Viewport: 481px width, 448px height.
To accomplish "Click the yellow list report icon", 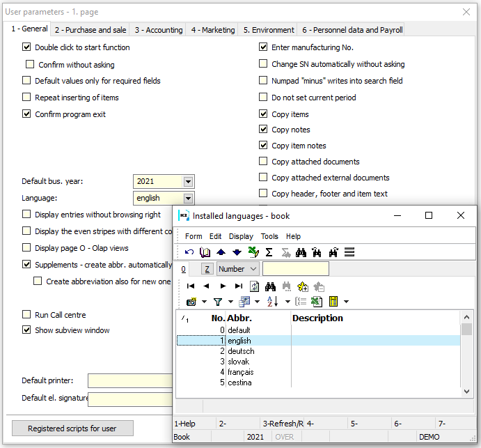I will point(333,302).
